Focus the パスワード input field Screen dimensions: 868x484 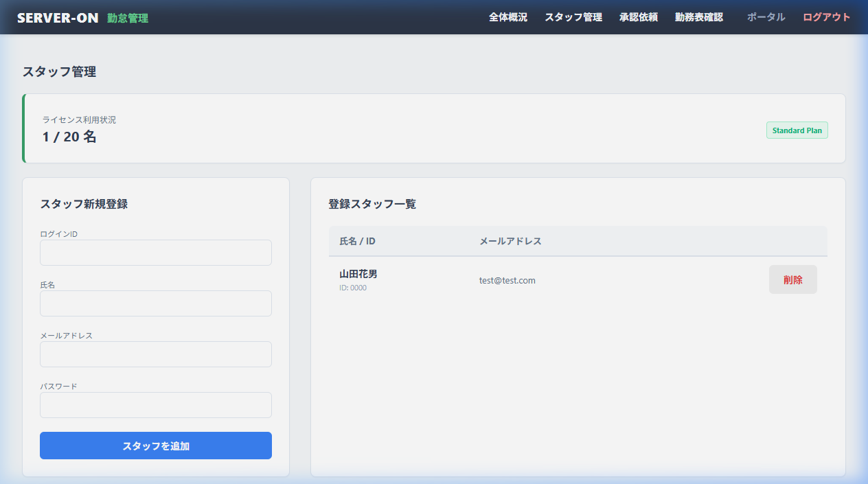tap(156, 405)
